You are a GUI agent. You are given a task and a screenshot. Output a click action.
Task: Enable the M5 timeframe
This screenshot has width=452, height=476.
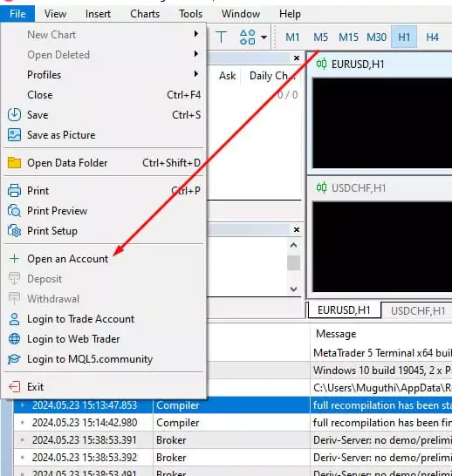tap(320, 37)
